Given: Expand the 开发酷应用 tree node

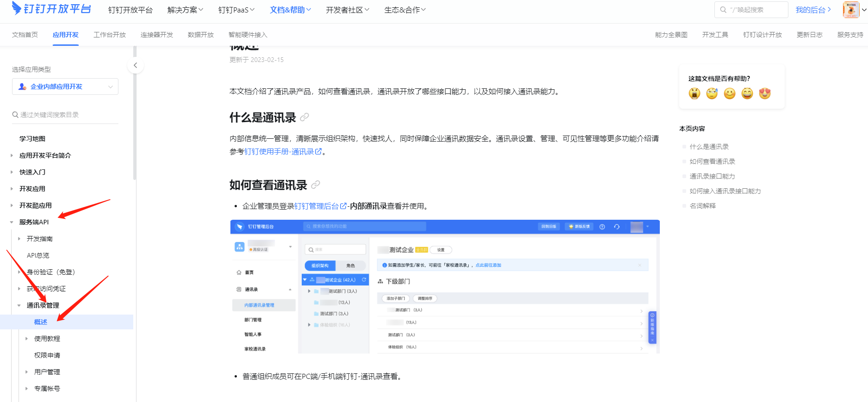Looking at the screenshot, I should tap(12, 205).
